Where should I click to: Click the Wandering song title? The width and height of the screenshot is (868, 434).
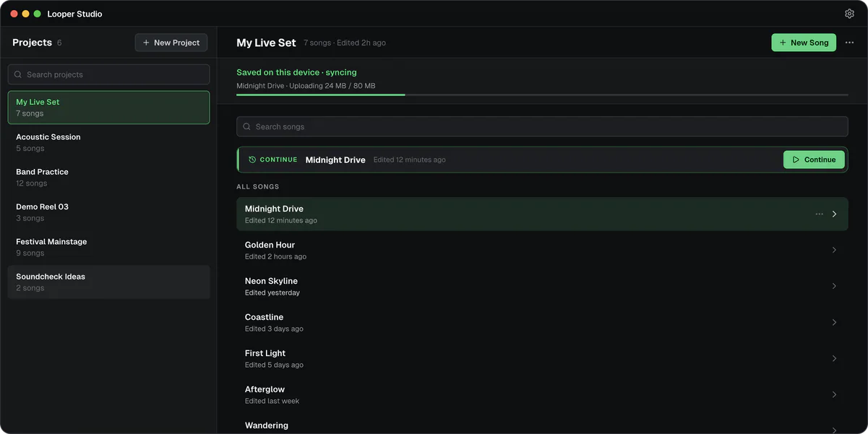pos(267,425)
